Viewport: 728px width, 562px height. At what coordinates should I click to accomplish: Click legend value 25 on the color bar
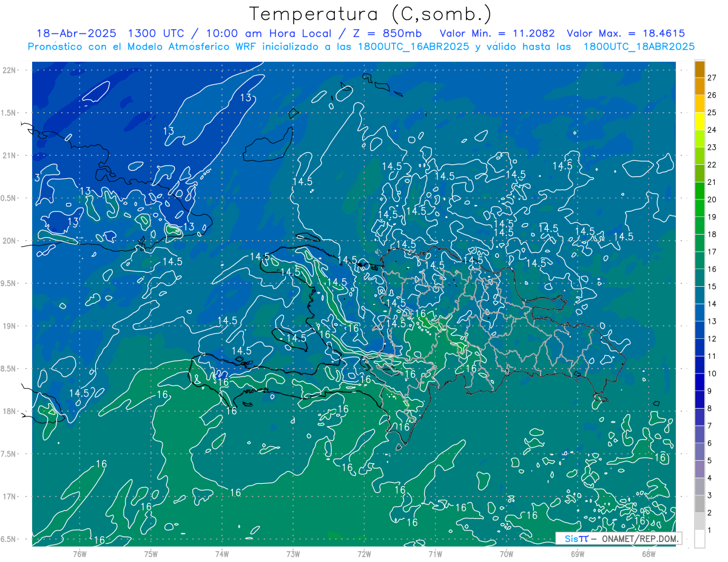[712, 113]
